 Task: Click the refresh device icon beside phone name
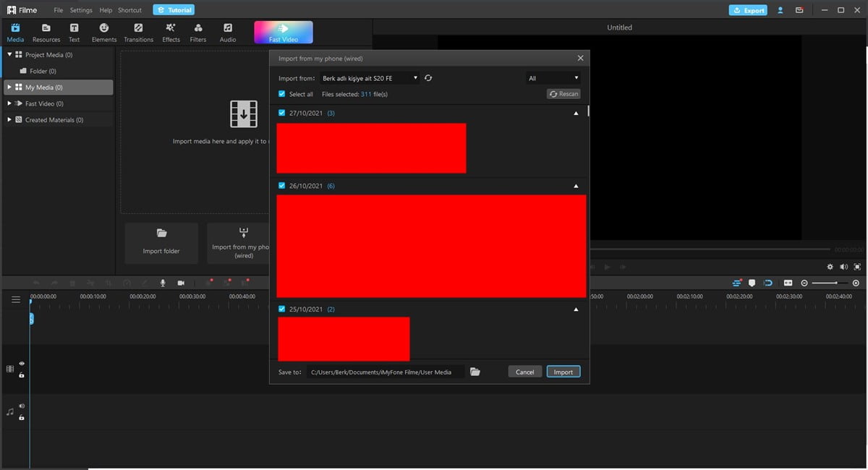(x=428, y=78)
